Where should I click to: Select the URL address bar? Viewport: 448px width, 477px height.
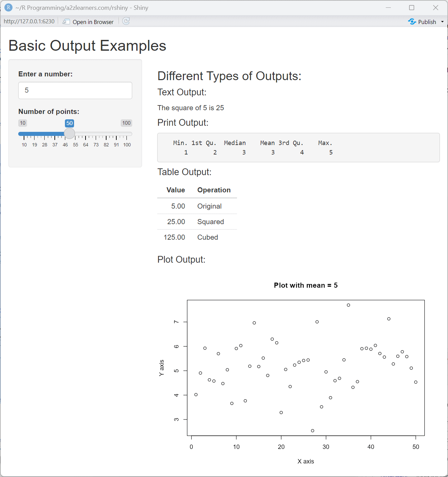(29, 21)
